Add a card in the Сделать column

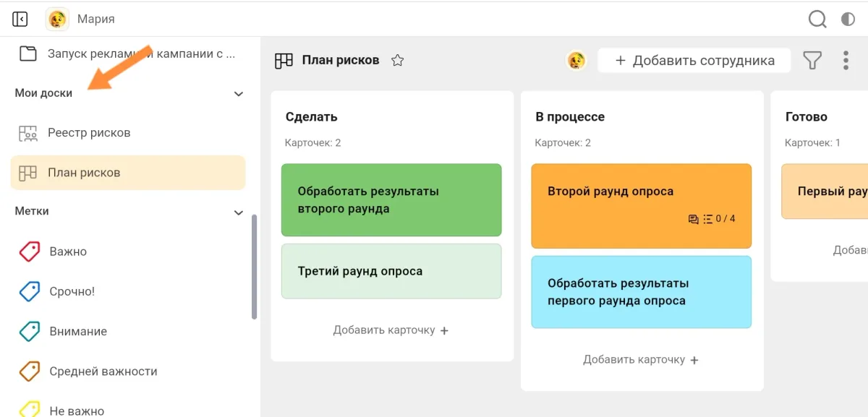pos(391,330)
